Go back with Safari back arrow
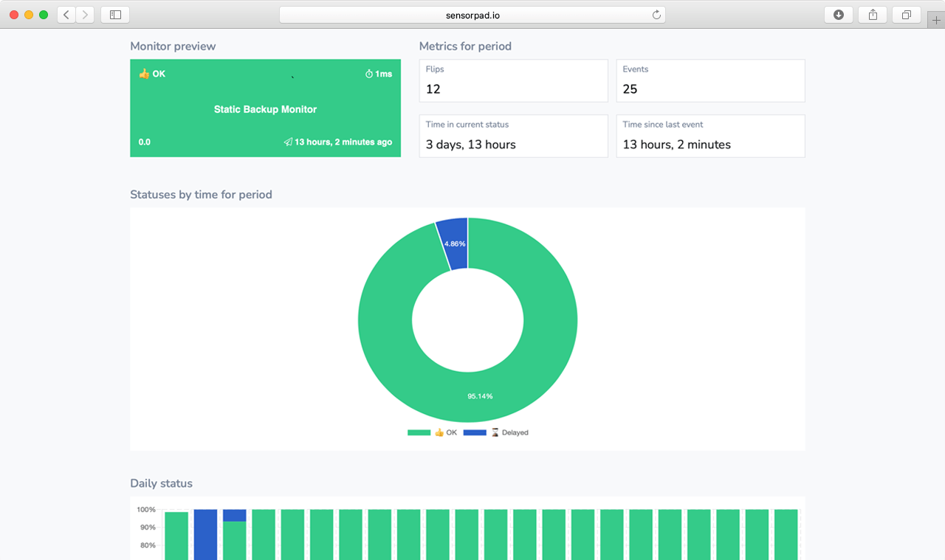The width and height of the screenshot is (945, 560). tap(66, 15)
